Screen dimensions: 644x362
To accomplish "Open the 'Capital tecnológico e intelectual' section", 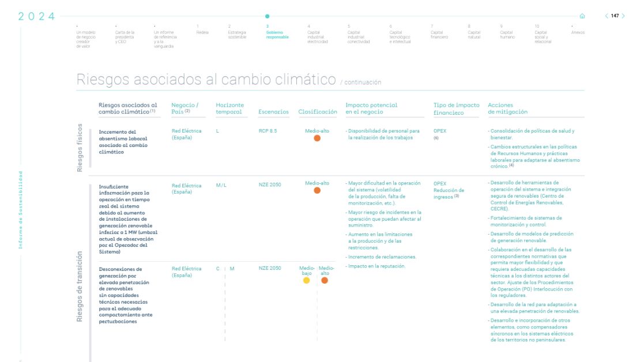I will [401, 37].
